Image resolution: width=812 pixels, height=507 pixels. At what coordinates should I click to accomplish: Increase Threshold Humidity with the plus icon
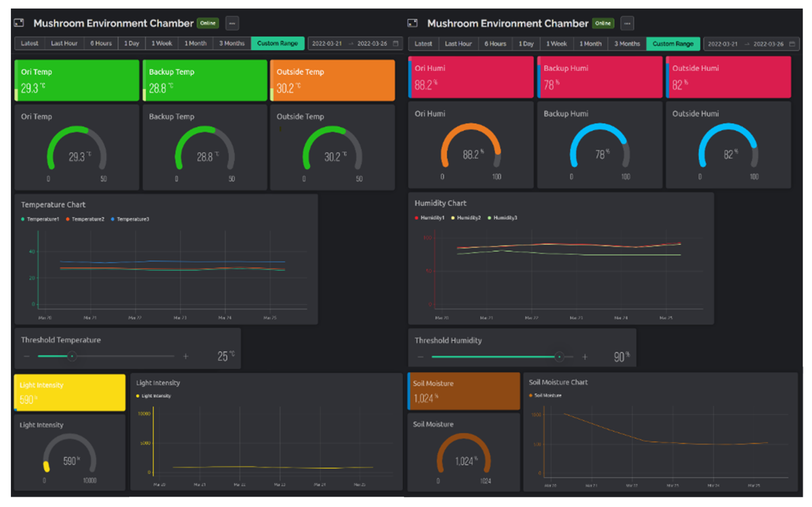(x=585, y=357)
